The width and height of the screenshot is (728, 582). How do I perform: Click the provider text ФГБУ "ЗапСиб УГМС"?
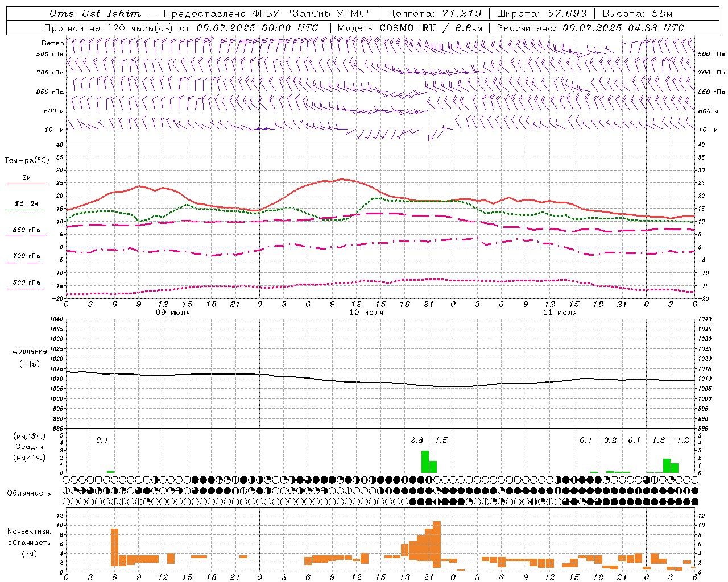(311, 14)
